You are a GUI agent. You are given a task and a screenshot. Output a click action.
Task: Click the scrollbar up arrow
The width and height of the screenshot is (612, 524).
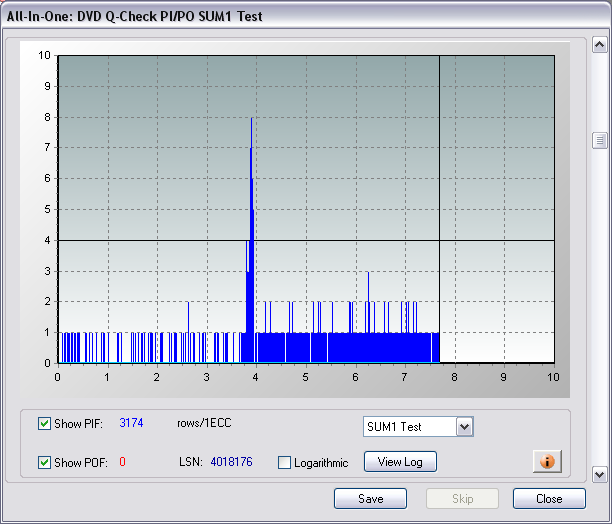[x=600, y=45]
